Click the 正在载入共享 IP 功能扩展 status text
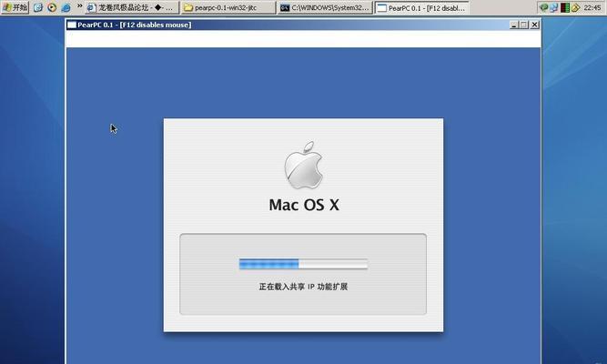 [303, 287]
